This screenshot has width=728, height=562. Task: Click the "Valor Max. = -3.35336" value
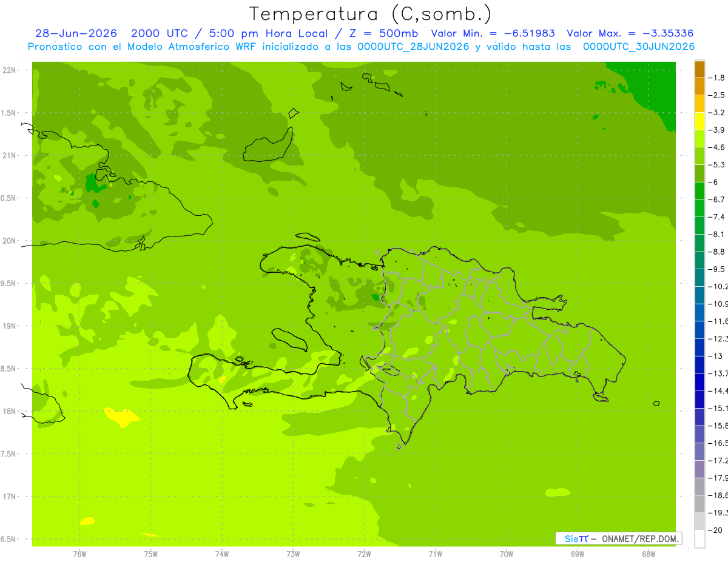(630, 33)
